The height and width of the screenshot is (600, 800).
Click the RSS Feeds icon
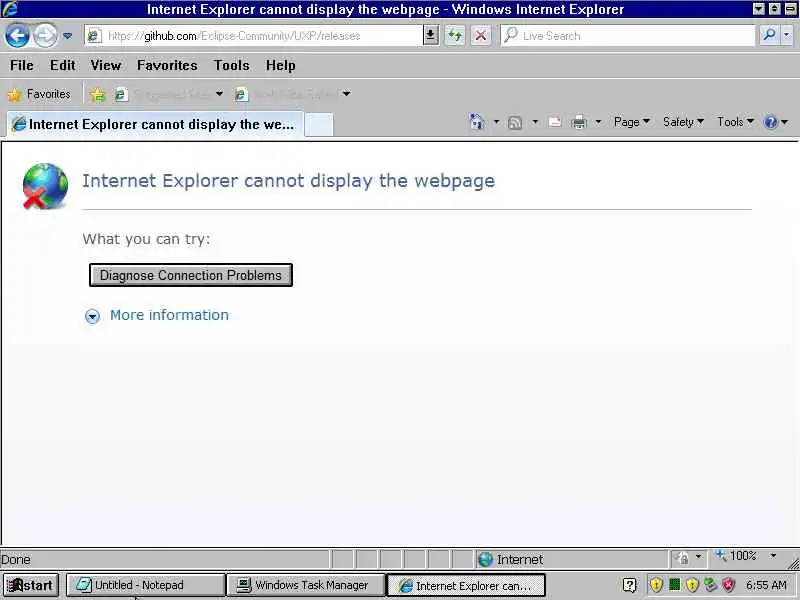point(515,122)
